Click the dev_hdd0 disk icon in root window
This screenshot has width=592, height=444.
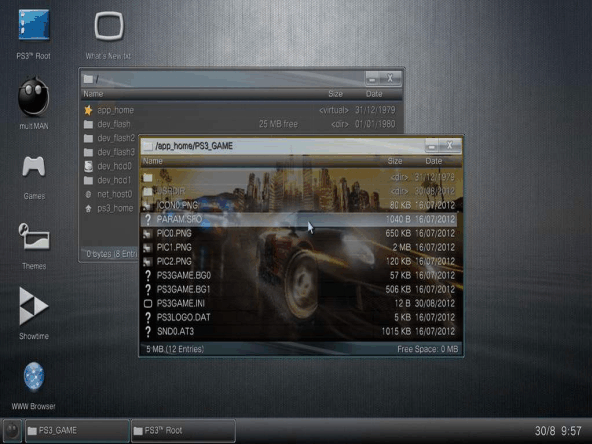point(88,166)
